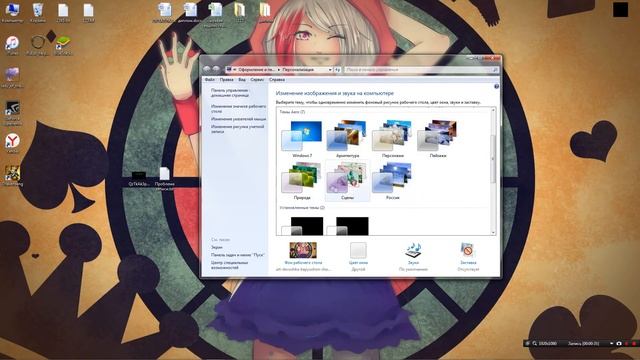Open the iTunes desktop shortcut

coord(12,45)
